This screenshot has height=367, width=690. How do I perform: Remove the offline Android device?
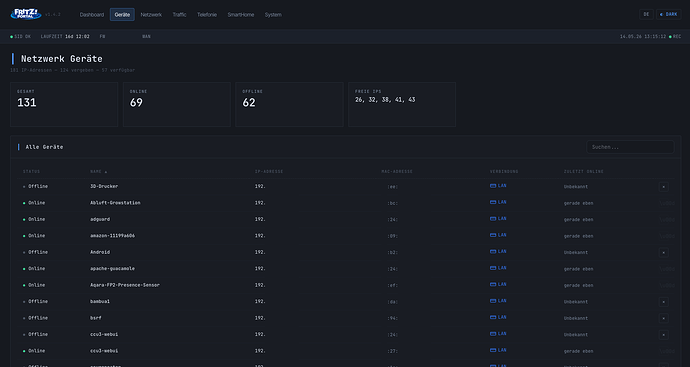click(664, 253)
